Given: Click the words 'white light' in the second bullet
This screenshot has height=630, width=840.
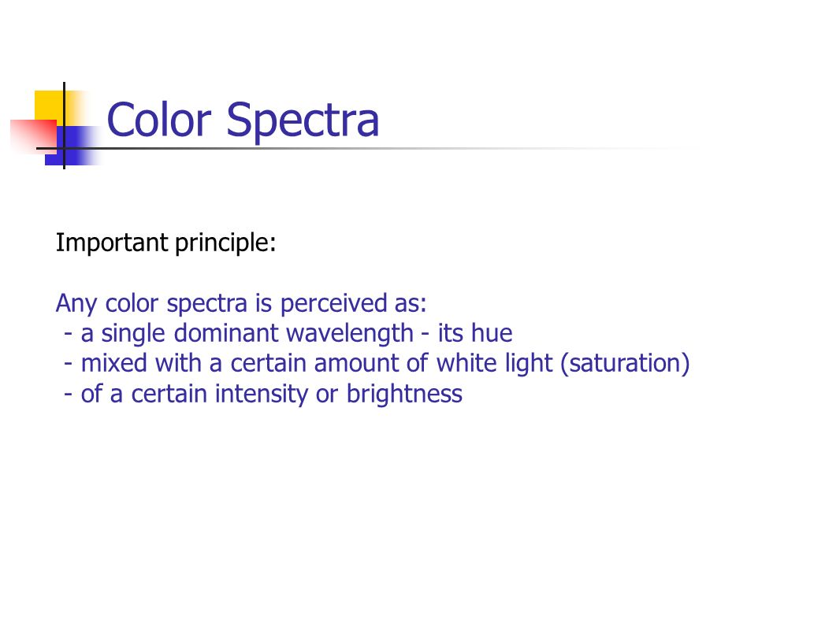Looking at the screenshot, I should click(x=494, y=364).
